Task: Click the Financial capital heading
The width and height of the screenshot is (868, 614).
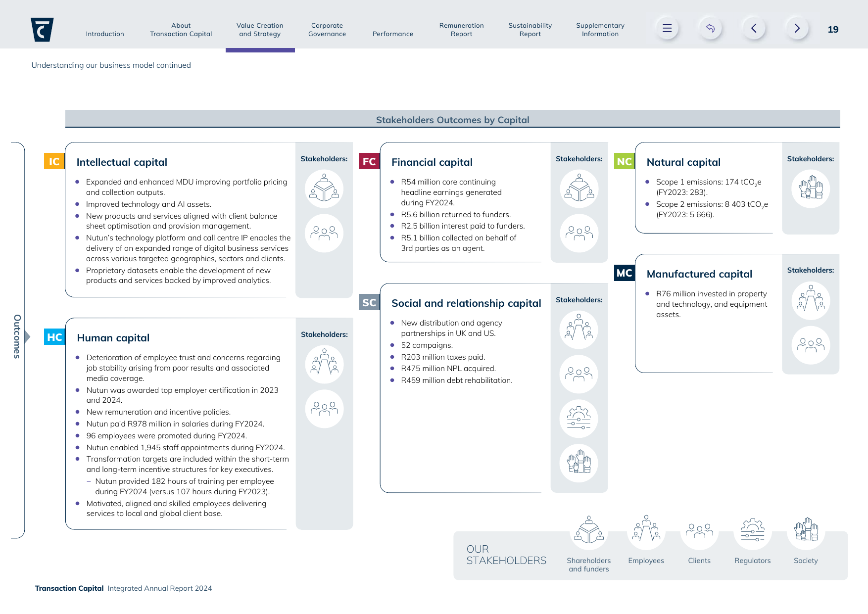Action: click(432, 162)
